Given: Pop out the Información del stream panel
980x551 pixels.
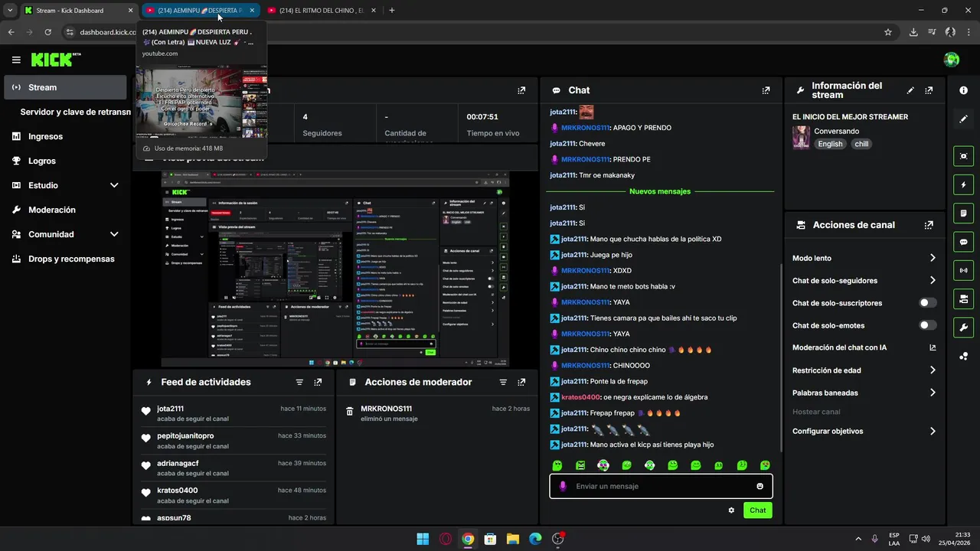Looking at the screenshot, I should pos(929,90).
